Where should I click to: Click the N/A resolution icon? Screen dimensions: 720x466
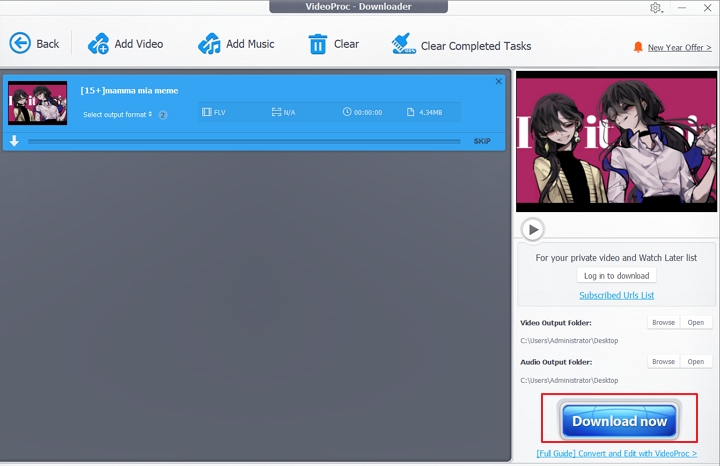(x=276, y=112)
